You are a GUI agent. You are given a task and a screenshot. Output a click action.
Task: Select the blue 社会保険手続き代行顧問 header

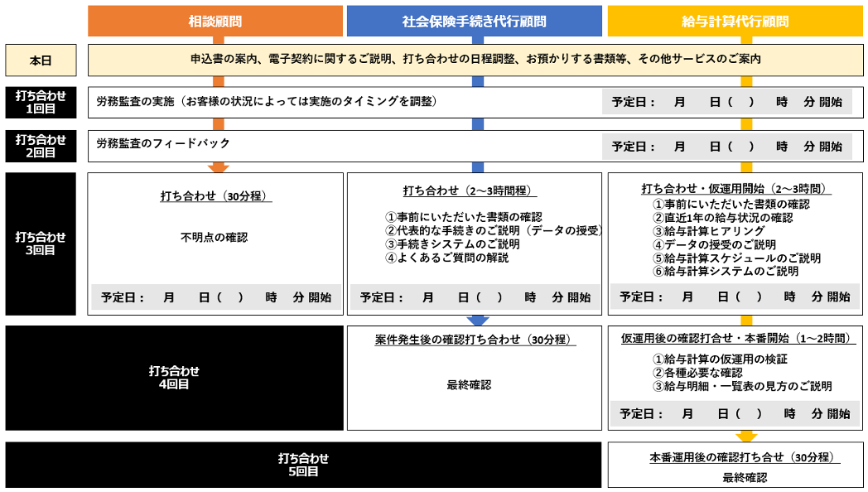tap(475, 21)
